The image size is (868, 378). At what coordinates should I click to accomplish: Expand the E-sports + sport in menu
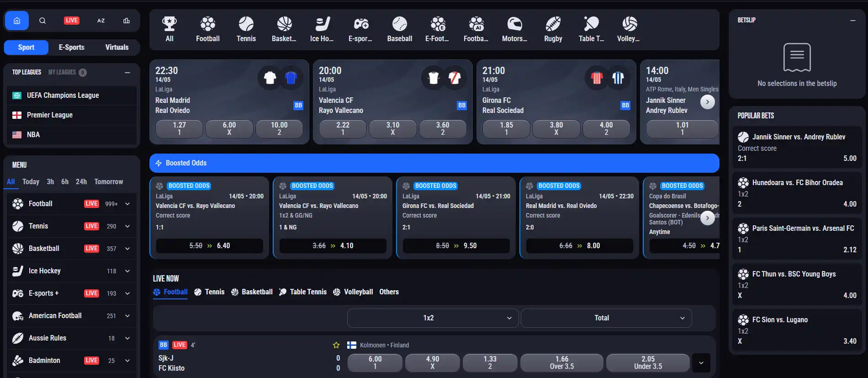coord(127,293)
